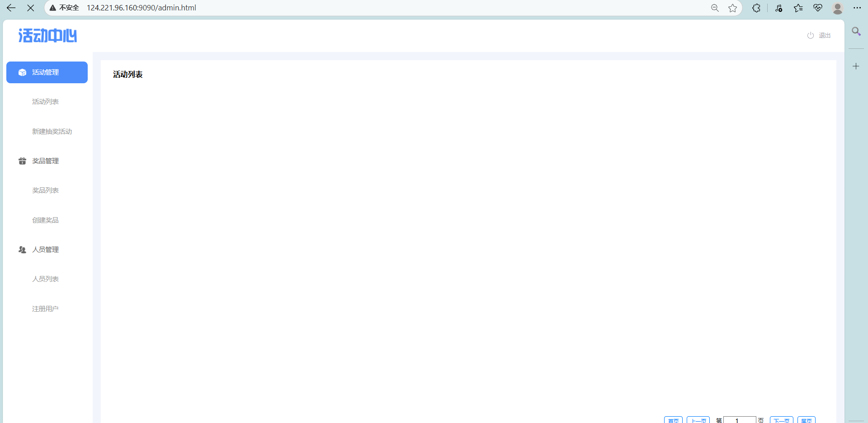Image resolution: width=868 pixels, height=423 pixels.
Task: Open the sidebar search magnifier icon
Action: point(856,31)
